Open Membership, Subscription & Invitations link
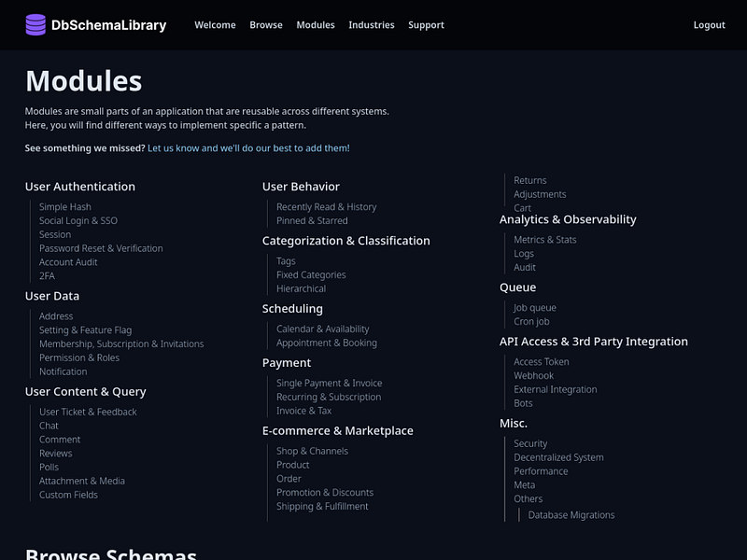This screenshot has height=560, width=747. pyautogui.click(x=121, y=343)
